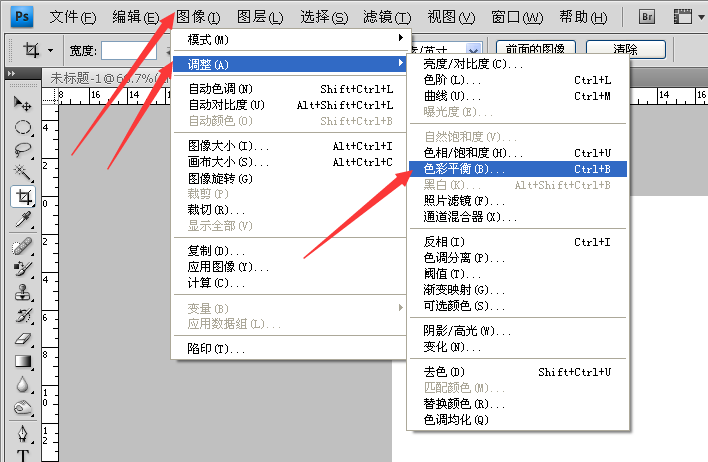Viewport: 708px width, 462px height.
Task: Choose 裁切 (Trim) from Image menu
Action: tap(289, 210)
